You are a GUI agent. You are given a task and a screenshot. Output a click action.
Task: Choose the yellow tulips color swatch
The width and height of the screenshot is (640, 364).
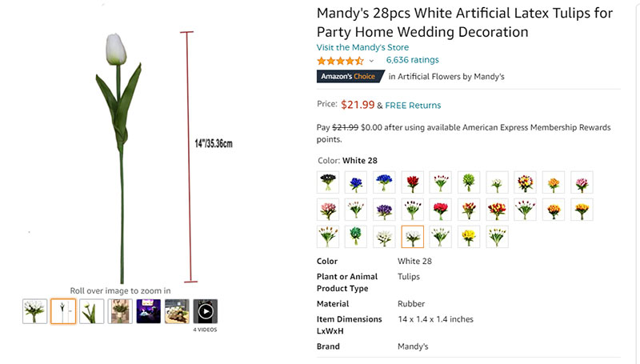(469, 237)
